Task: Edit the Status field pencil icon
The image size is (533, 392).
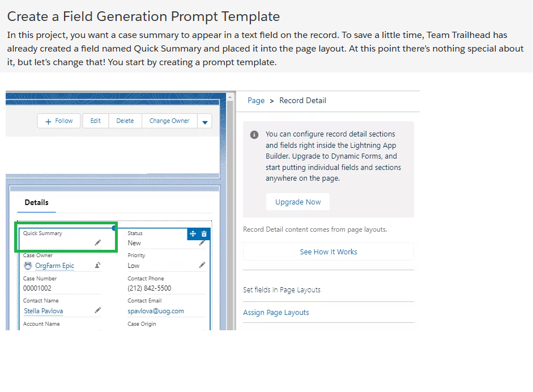Action: click(x=202, y=243)
